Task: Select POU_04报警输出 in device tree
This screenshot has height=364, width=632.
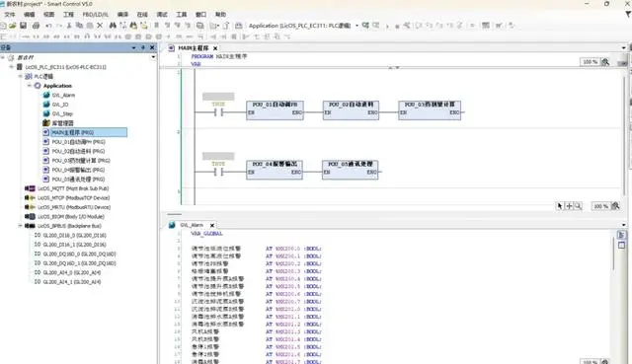Action: pos(78,170)
